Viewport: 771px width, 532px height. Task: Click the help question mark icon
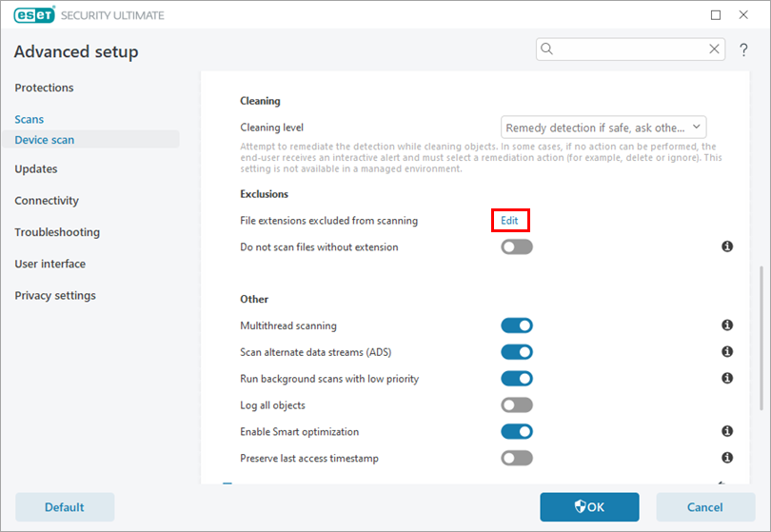tap(744, 49)
